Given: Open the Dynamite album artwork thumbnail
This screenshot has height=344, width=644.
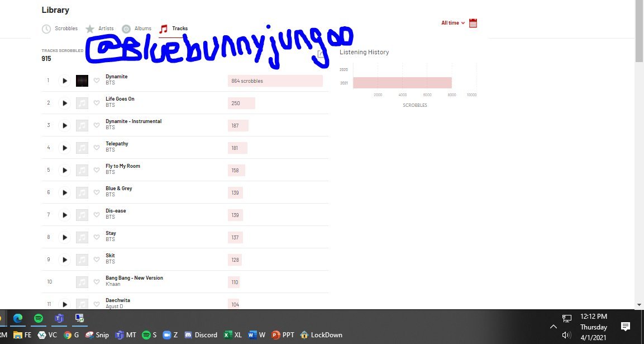Looking at the screenshot, I should pyautogui.click(x=82, y=81).
